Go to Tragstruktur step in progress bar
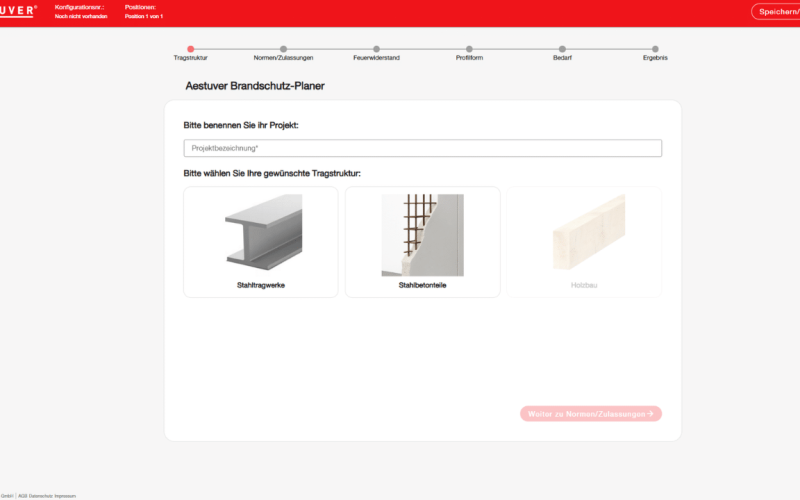 click(190, 53)
